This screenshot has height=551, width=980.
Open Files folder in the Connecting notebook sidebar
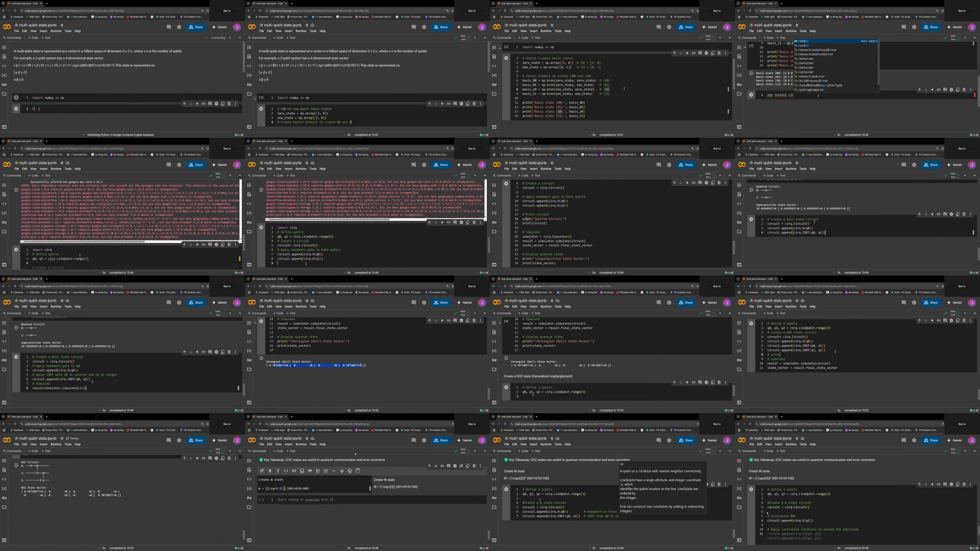(4, 94)
